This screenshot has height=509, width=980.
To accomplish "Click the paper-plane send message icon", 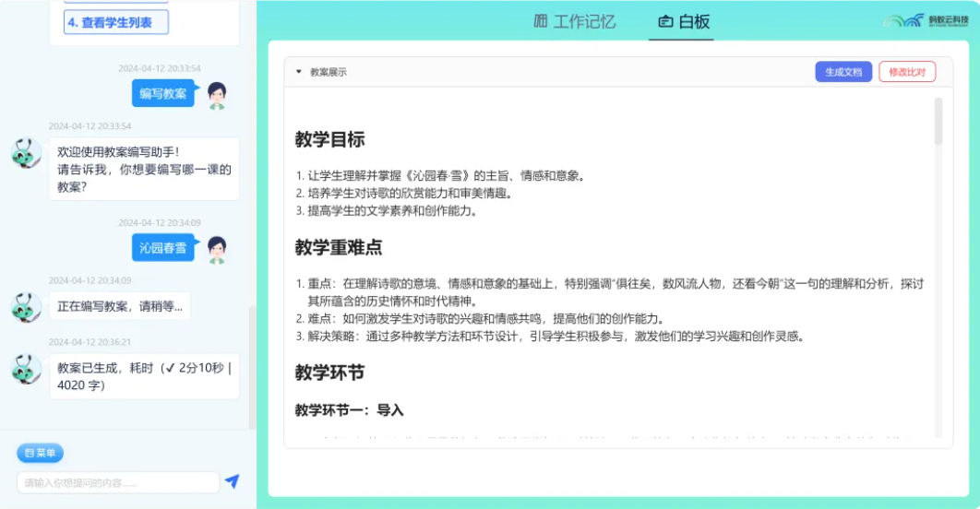I will (232, 481).
